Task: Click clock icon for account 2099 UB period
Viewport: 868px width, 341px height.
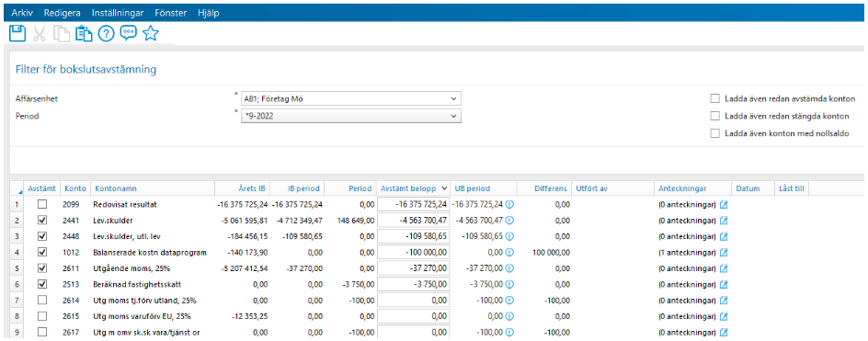Action: (509, 204)
